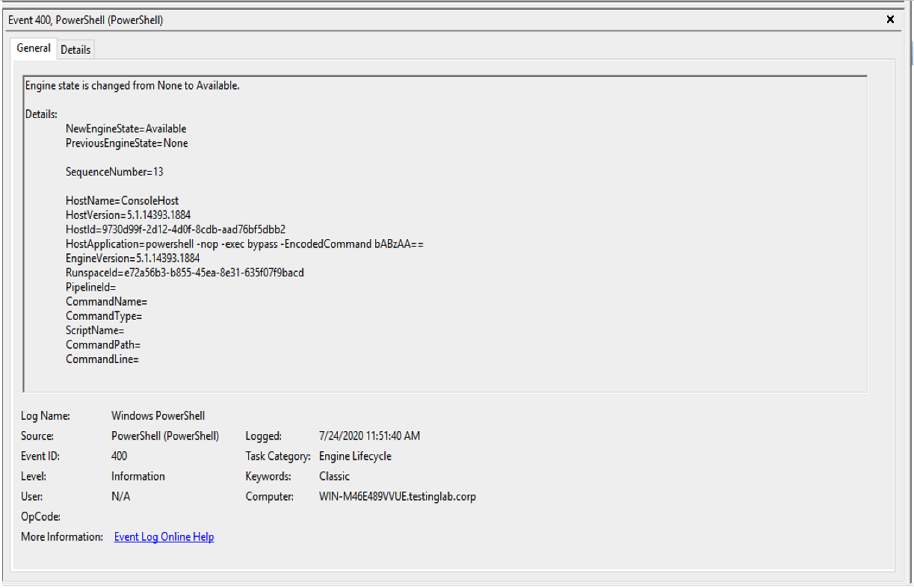The height and width of the screenshot is (588, 914).
Task: Click the HostName=ConsoleHost line
Action: click(123, 201)
